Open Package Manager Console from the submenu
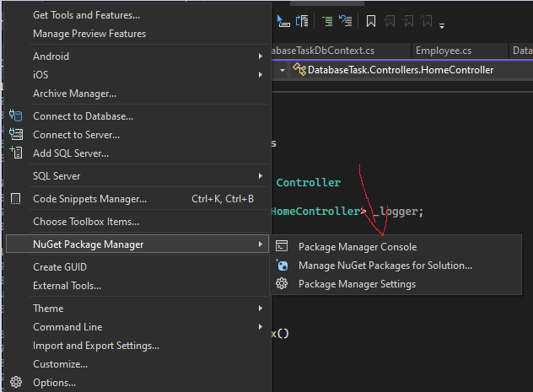Screen dimensions: 533x392 357,247
